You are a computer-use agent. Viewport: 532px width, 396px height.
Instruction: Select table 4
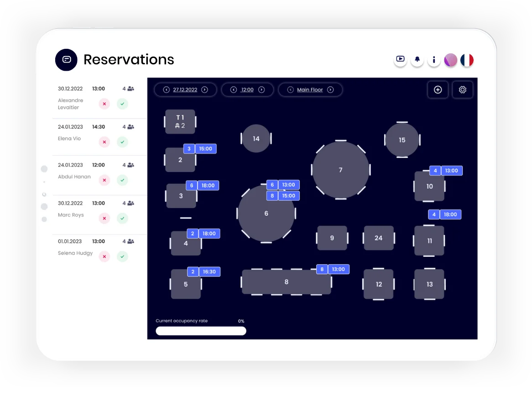click(x=186, y=243)
